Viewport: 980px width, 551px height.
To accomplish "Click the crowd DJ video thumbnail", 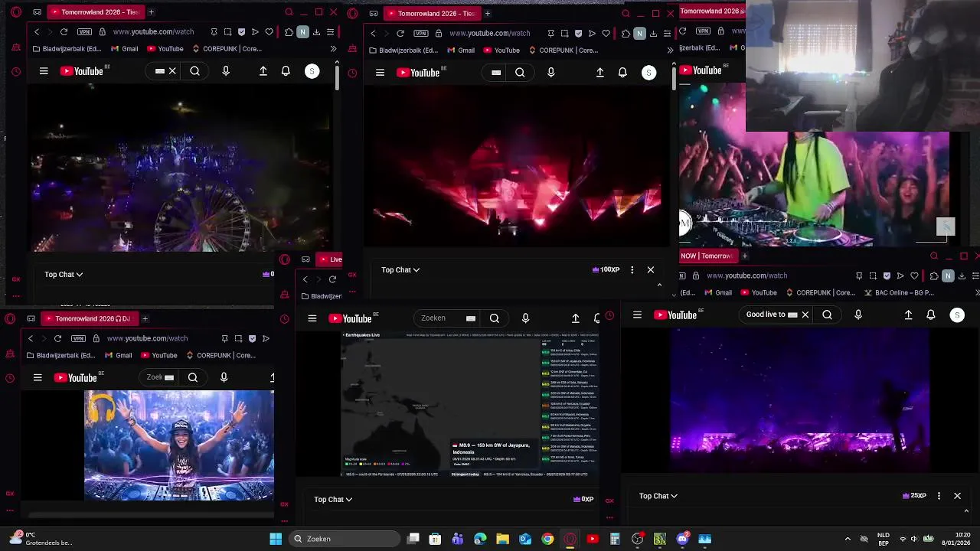I will click(x=179, y=445).
